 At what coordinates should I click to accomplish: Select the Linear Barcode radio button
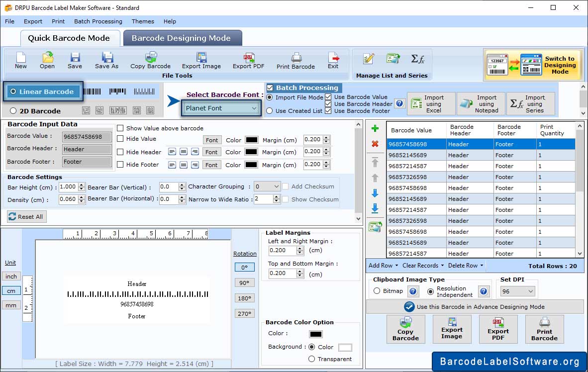(x=13, y=92)
